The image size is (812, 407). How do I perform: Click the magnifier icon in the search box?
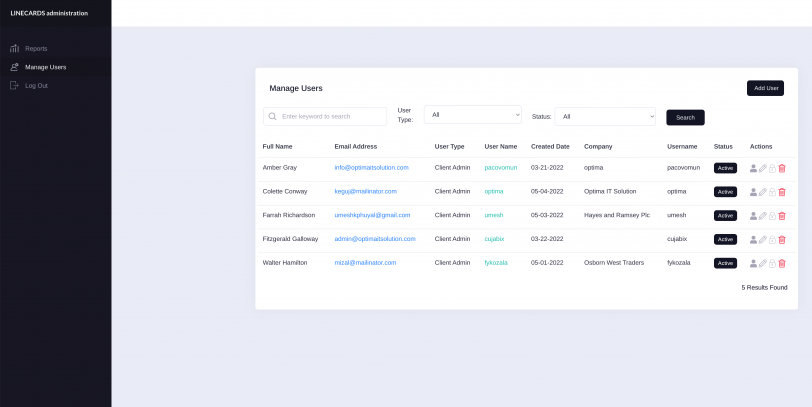pos(272,117)
